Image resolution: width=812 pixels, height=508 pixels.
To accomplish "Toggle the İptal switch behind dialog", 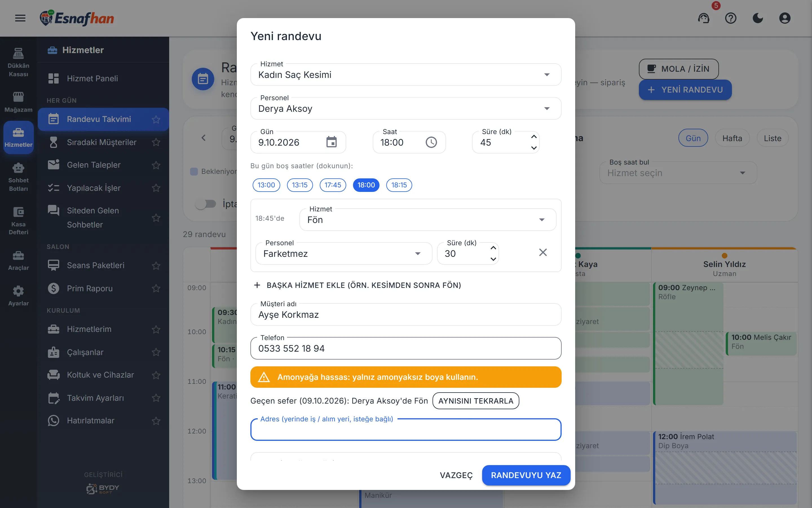I will [206, 204].
